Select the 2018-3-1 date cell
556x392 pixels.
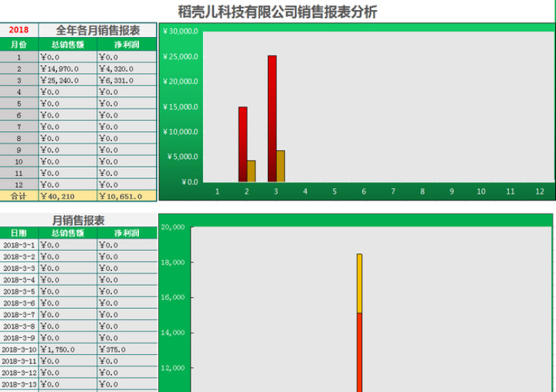19,245
